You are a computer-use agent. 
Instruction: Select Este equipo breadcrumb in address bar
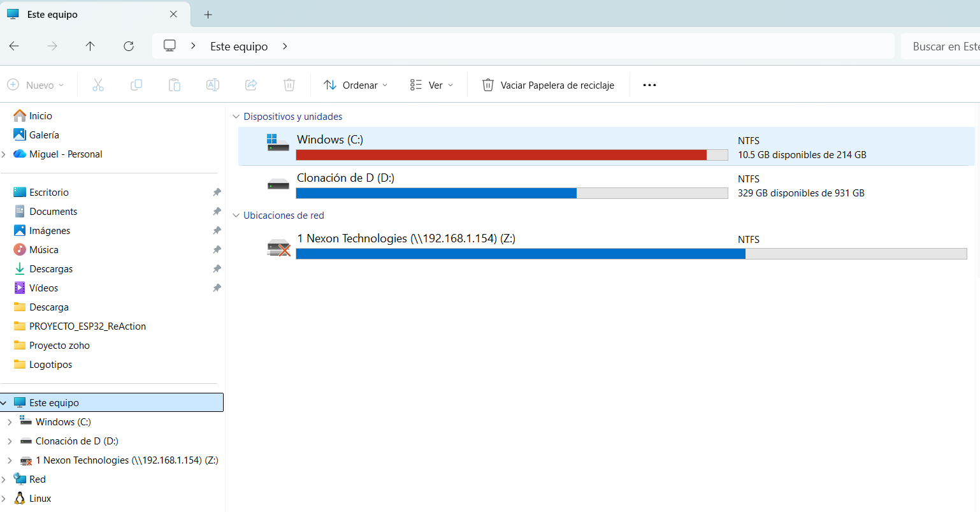(239, 46)
